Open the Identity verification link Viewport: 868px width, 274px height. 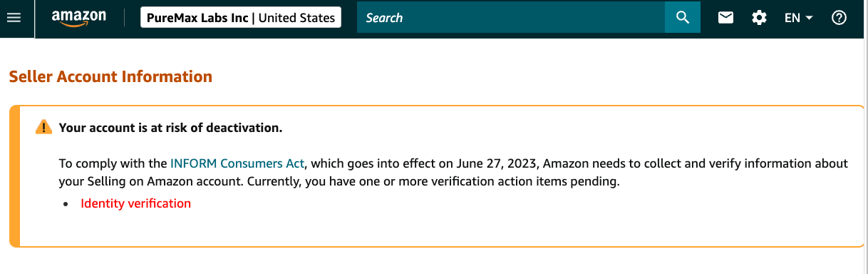pos(135,203)
